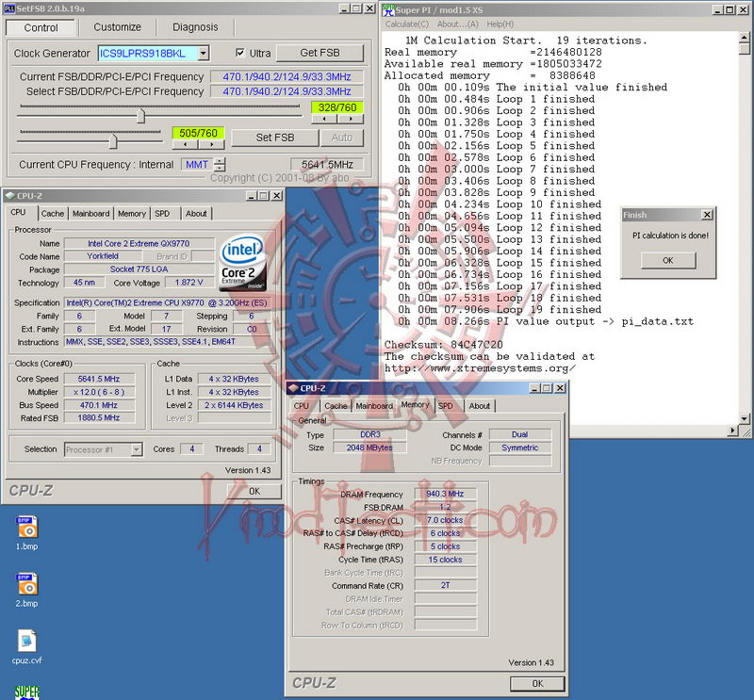Select SPD tab in CPU-Z Memory window
754x700 pixels.
pos(446,406)
